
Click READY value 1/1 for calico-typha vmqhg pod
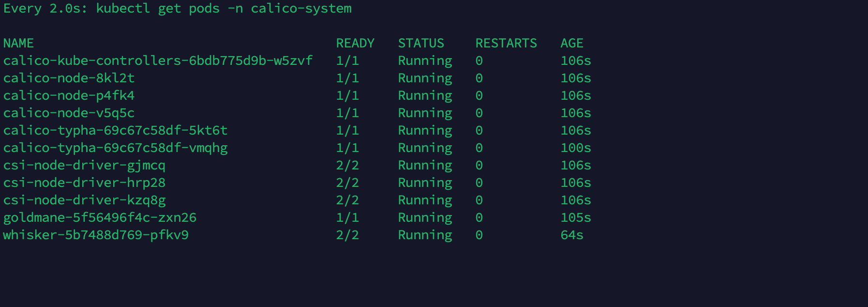tap(347, 148)
